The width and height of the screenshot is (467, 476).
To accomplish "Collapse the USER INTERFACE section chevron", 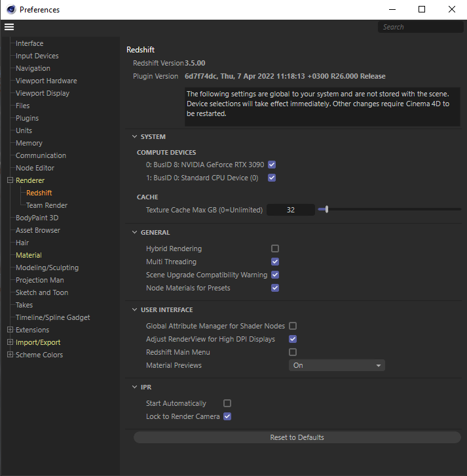I will [135, 309].
